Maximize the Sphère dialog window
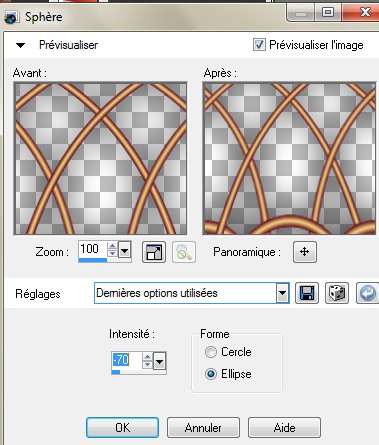Screen dimensions: 379x445 [328, 13]
